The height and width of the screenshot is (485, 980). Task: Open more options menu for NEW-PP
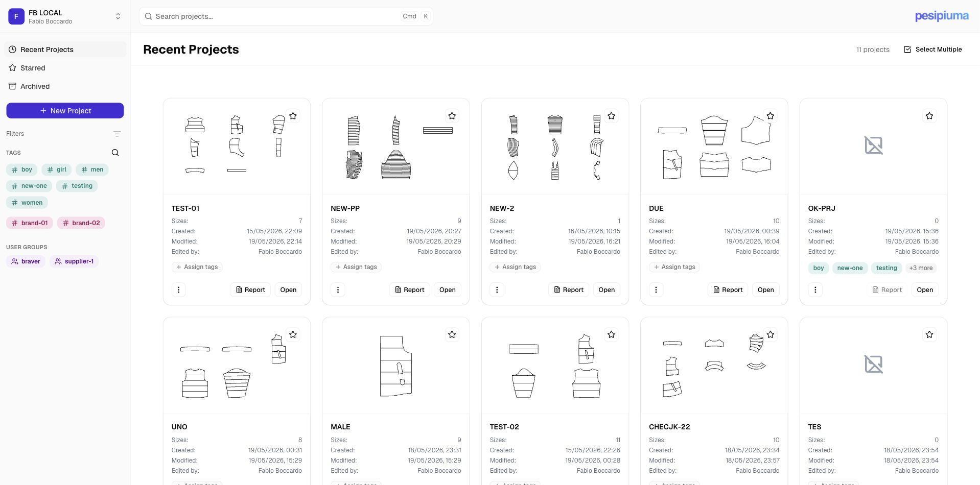point(338,289)
